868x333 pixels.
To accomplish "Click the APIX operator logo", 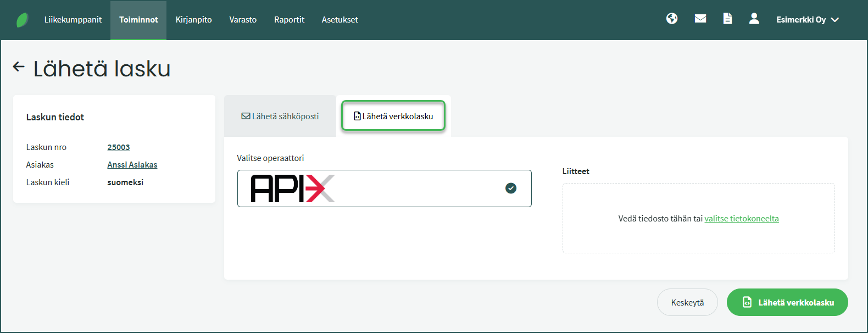I will coord(292,188).
